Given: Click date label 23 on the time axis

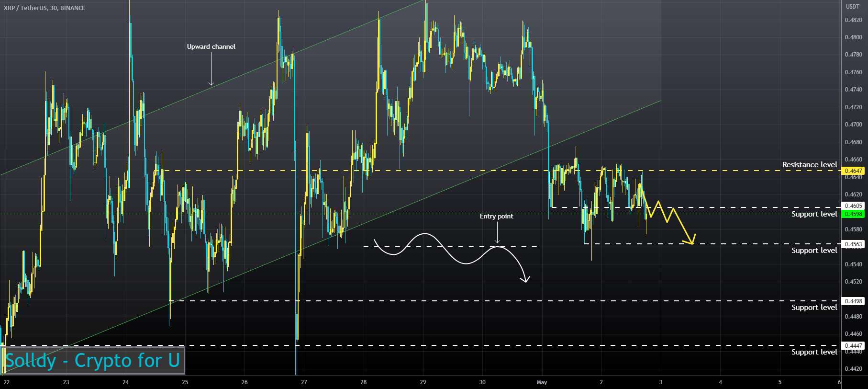Looking at the screenshot, I should tap(66, 382).
